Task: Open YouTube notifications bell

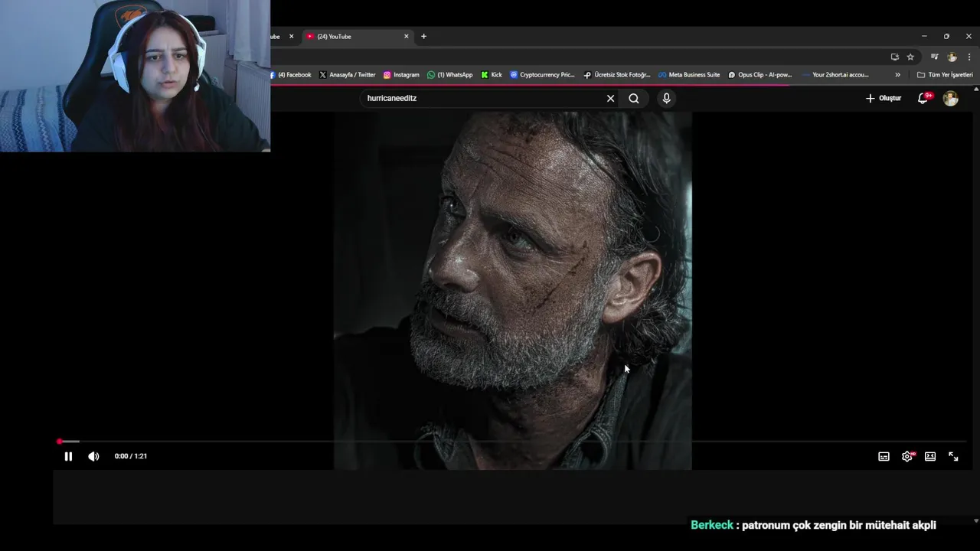Action: 923,98
